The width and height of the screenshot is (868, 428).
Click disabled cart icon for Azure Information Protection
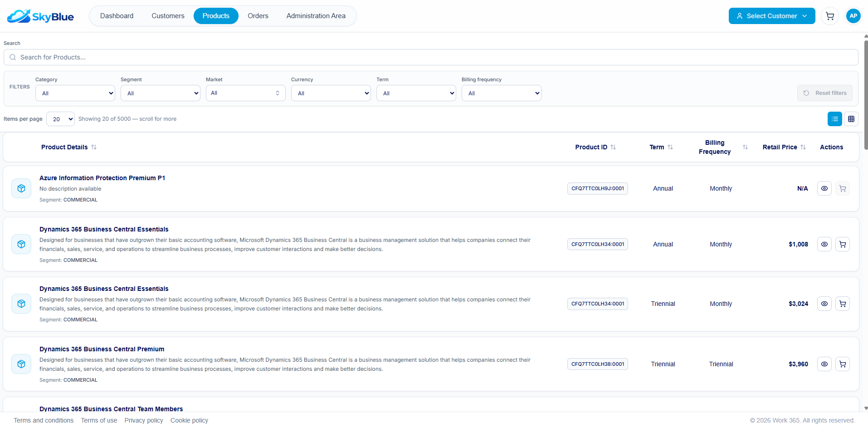point(842,188)
